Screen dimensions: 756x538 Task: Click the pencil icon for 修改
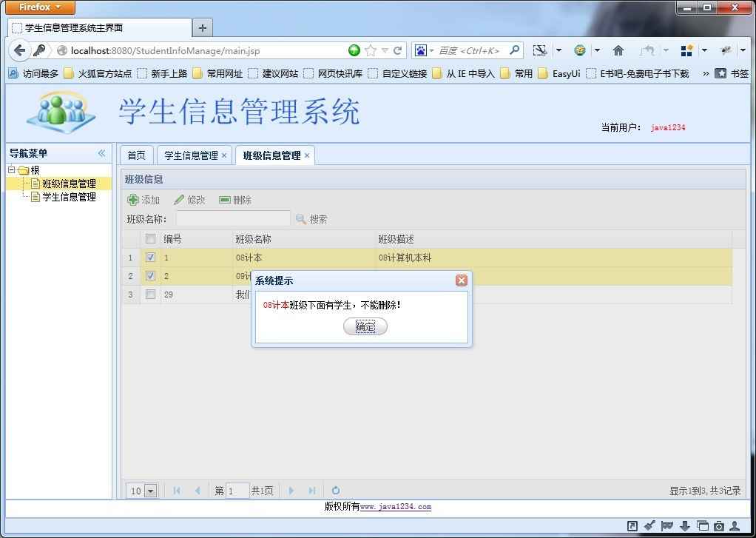pos(179,200)
